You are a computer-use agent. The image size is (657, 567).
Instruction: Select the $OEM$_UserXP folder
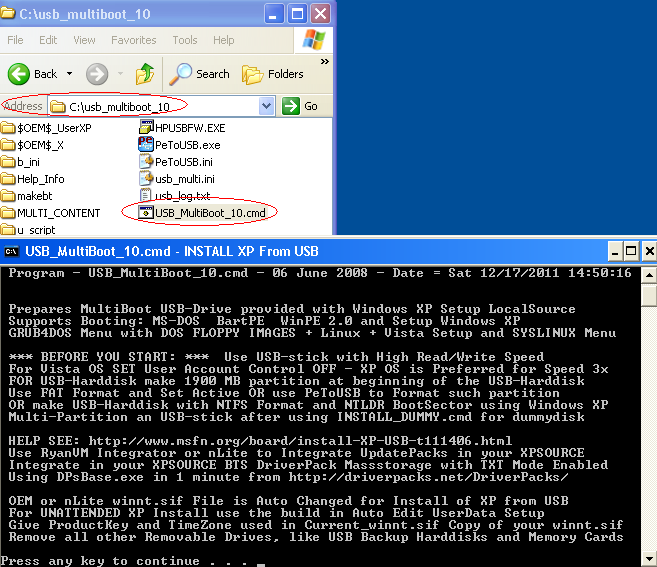point(52,128)
